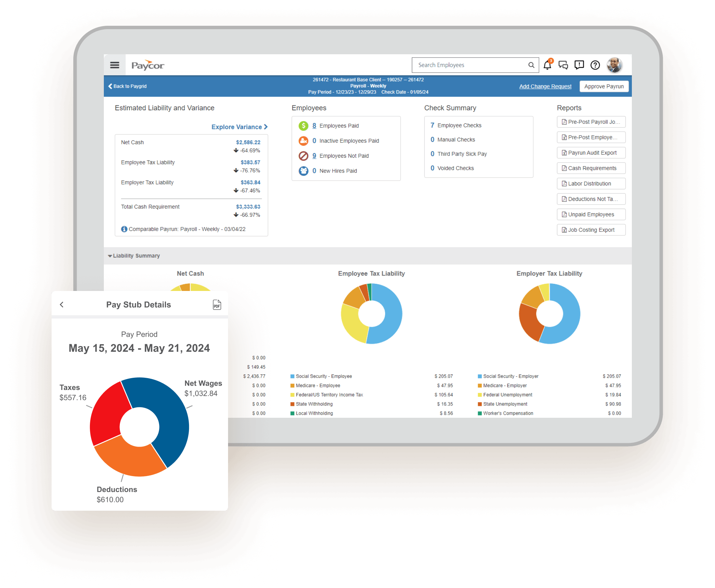Viewport: 715px width, 588px height.
Task: Click the pay period May 15 - May 21 heading
Action: [139, 348]
